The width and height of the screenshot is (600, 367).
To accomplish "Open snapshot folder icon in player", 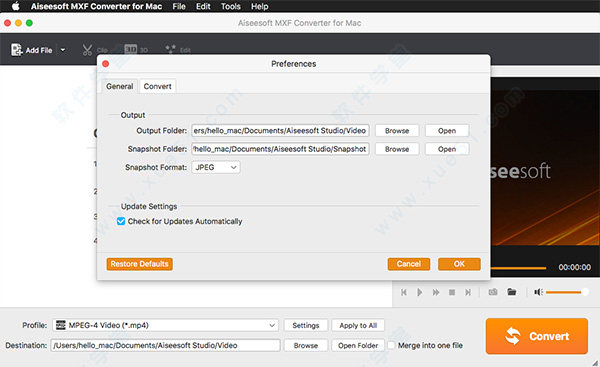I will click(512, 292).
